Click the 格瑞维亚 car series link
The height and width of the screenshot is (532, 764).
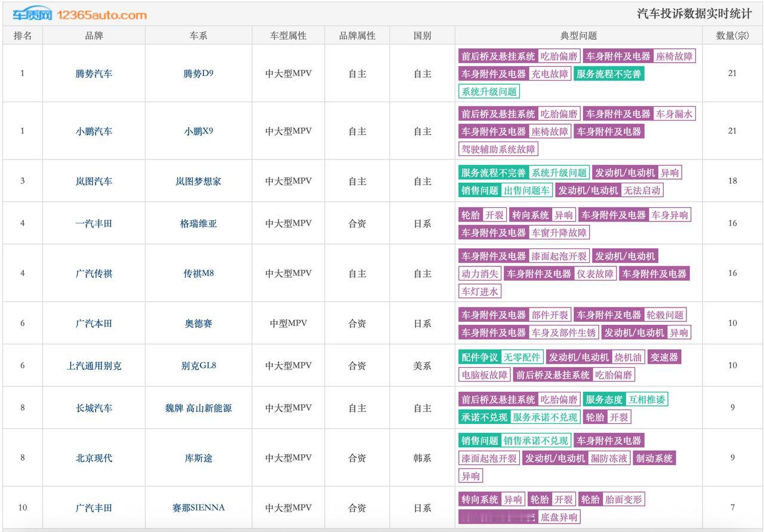coord(198,224)
